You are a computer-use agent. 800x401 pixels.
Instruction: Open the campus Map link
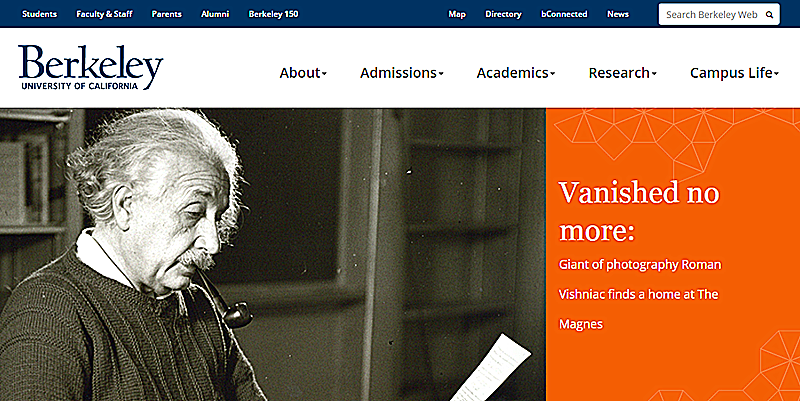click(457, 14)
